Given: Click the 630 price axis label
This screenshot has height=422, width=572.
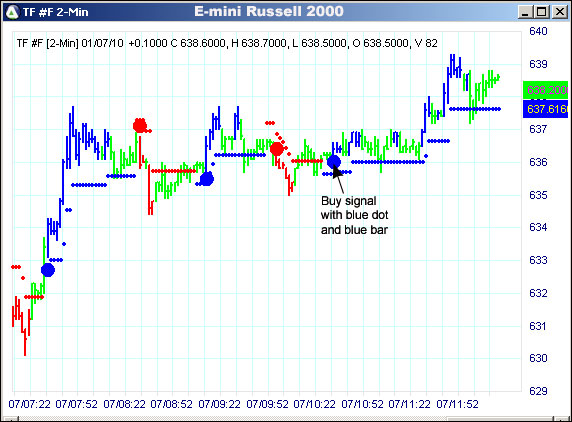Looking at the screenshot, I should pos(538,358).
